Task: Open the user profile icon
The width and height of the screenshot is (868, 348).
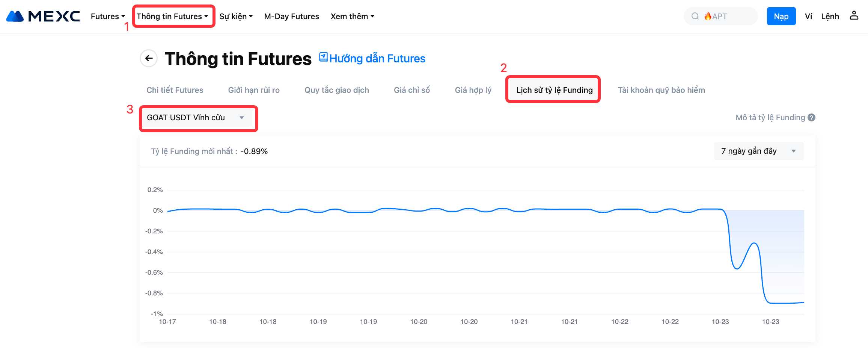Action: point(854,16)
